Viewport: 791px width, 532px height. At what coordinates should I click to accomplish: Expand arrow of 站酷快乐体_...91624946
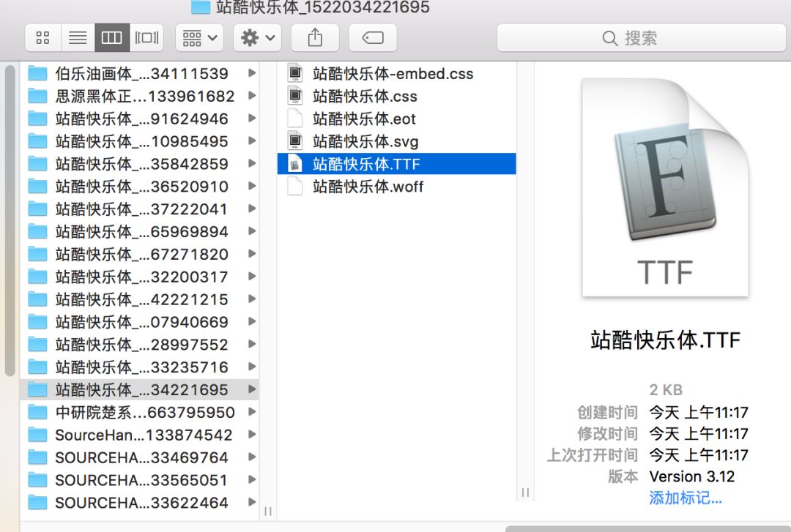(x=252, y=119)
